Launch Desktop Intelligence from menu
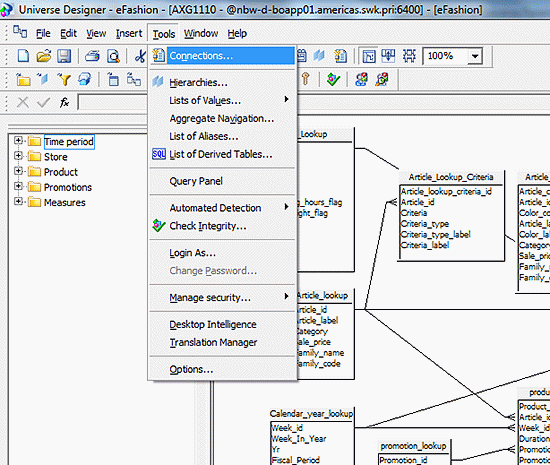The image size is (550, 465). pyautogui.click(x=222, y=324)
